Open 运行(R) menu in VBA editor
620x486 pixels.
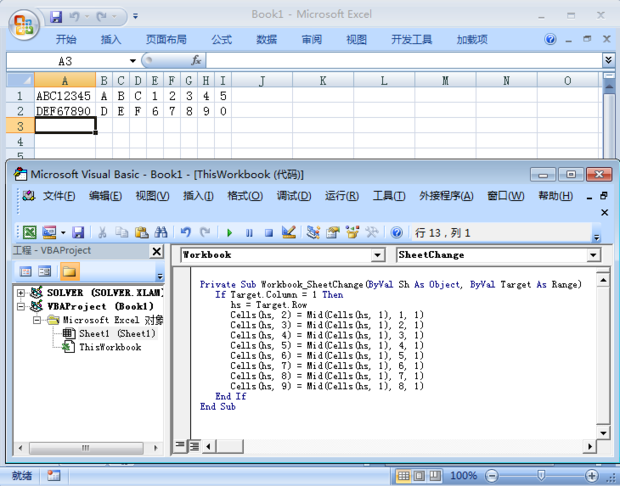coord(342,196)
